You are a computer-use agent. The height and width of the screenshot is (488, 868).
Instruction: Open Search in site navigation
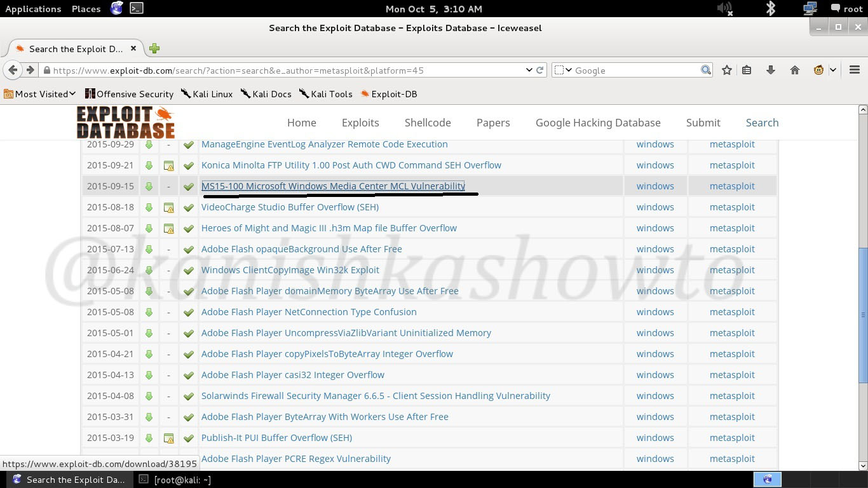click(762, 123)
